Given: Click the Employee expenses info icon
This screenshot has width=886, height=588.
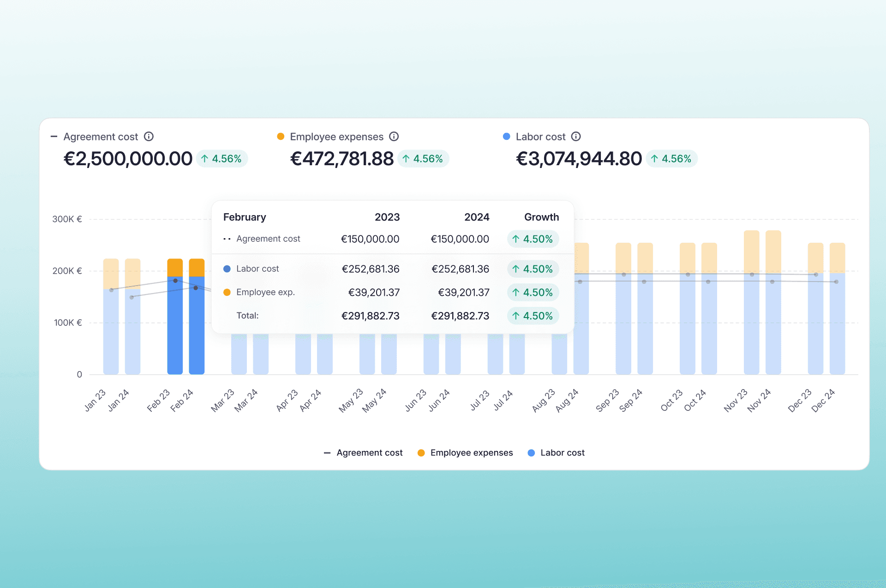Looking at the screenshot, I should click(x=394, y=136).
